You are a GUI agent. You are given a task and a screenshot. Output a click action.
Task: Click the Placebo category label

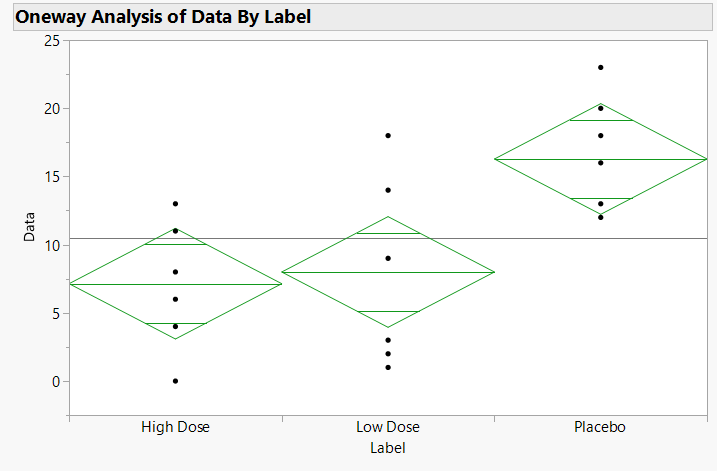[600, 427]
